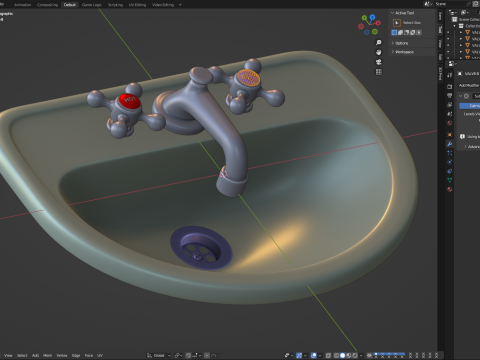The height and width of the screenshot is (360, 480).
Task: Choose the Extend selection mode icon
Action: (x=400, y=32)
